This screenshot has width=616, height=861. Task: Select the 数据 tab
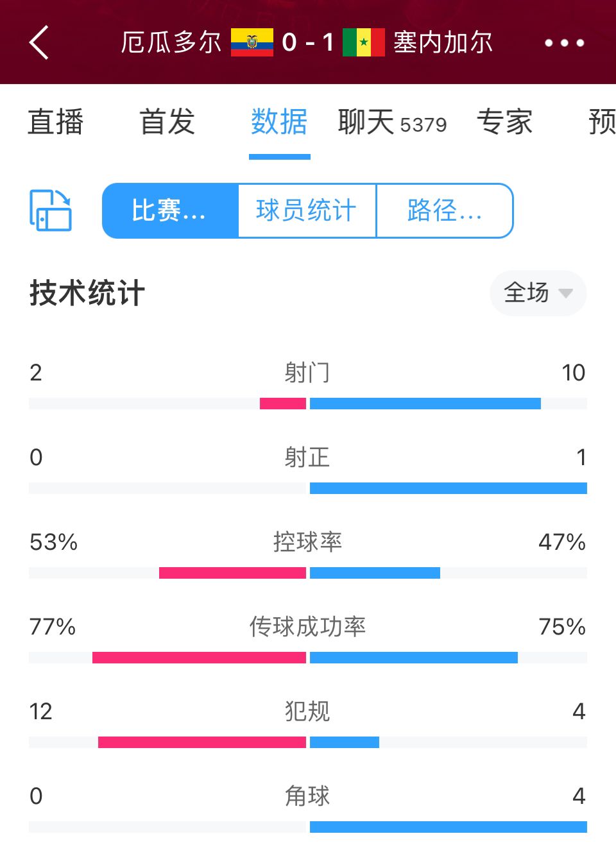point(279,122)
